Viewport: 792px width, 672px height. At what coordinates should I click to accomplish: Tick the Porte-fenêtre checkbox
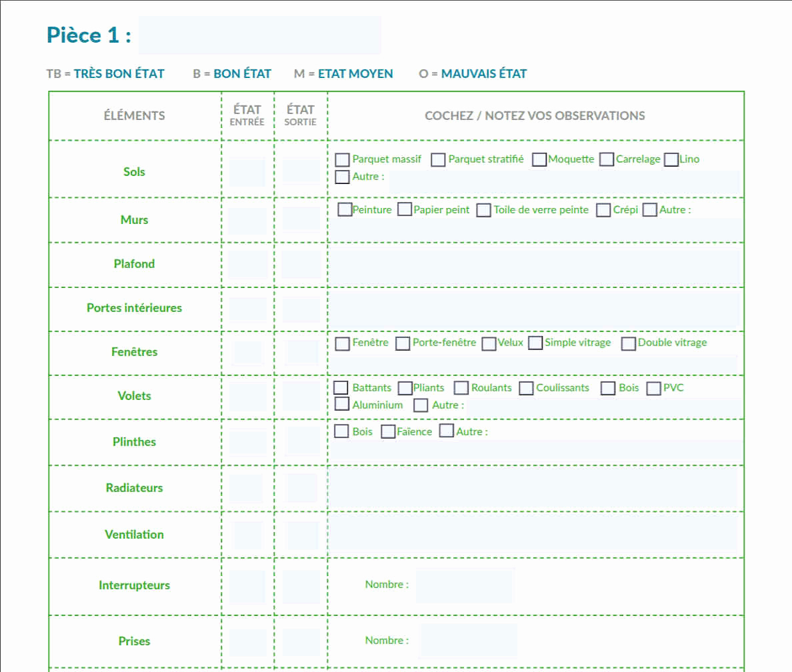[x=403, y=344]
